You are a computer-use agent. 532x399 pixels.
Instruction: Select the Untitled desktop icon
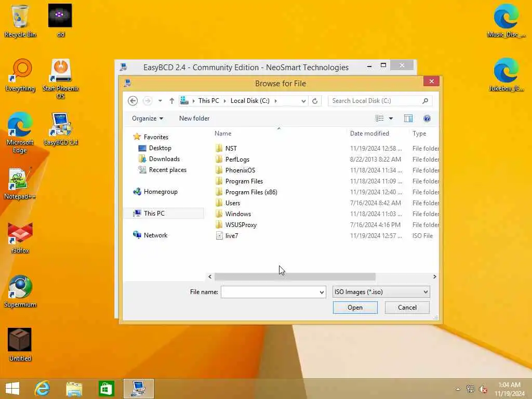[20, 344]
